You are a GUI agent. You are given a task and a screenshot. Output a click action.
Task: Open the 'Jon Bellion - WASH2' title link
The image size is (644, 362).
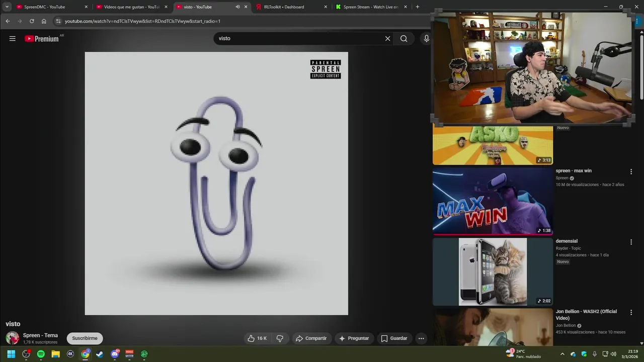tap(586, 315)
